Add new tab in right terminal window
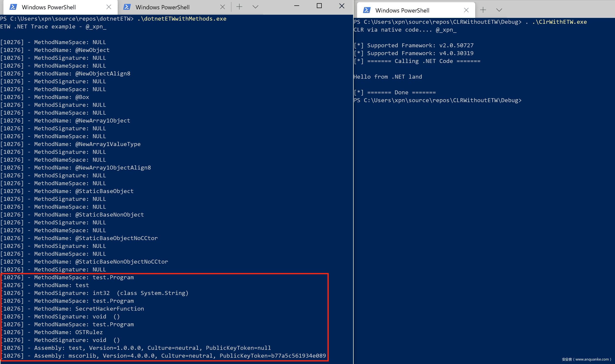The height and width of the screenshot is (364, 615). pos(483,10)
